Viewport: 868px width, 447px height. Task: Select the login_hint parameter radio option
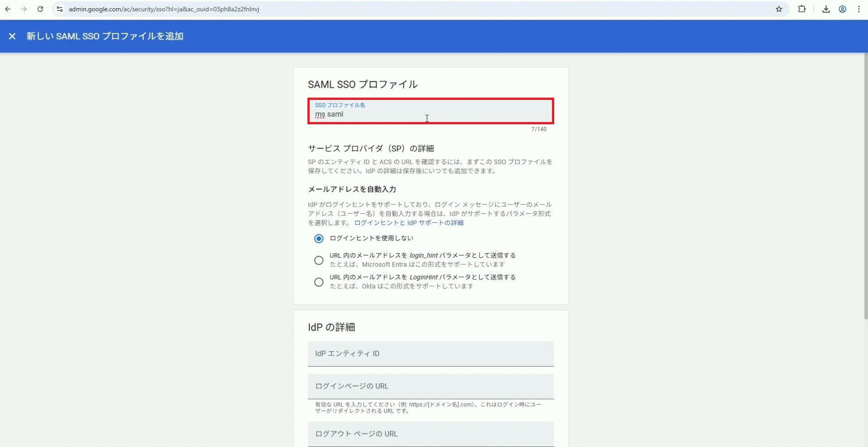(319, 260)
